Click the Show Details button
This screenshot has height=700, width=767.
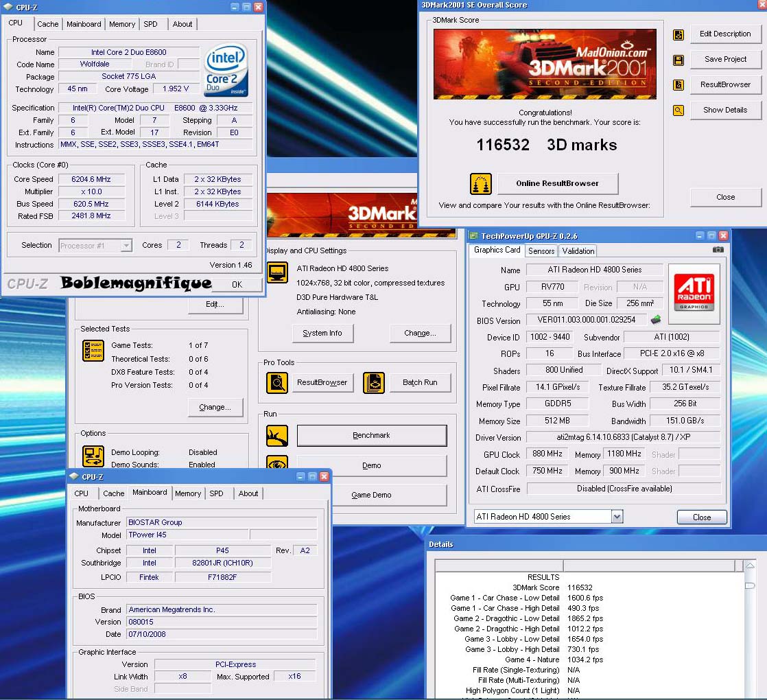click(725, 110)
